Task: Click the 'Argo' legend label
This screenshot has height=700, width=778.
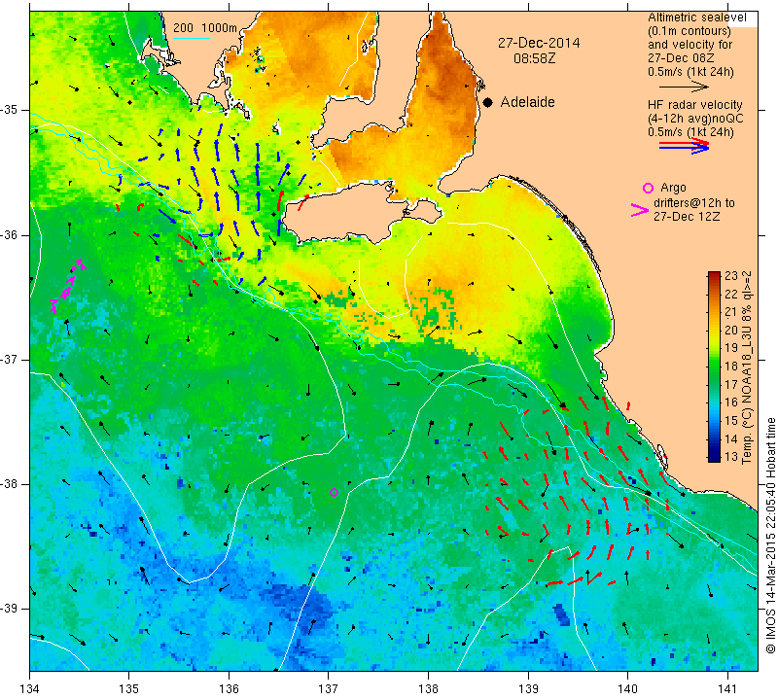Action: tap(673, 188)
